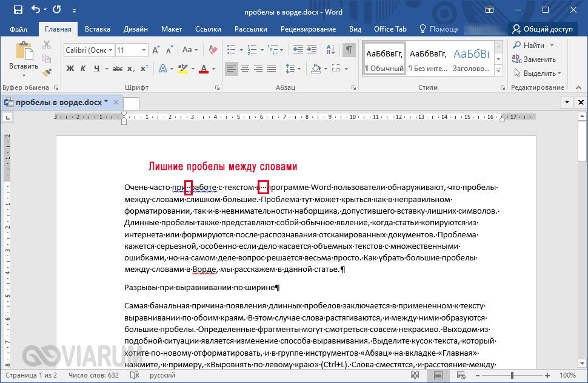Activate the Format Painter brush
The width and height of the screenshot is (588, 383).
pyautogui.click(x=47, y=72)
